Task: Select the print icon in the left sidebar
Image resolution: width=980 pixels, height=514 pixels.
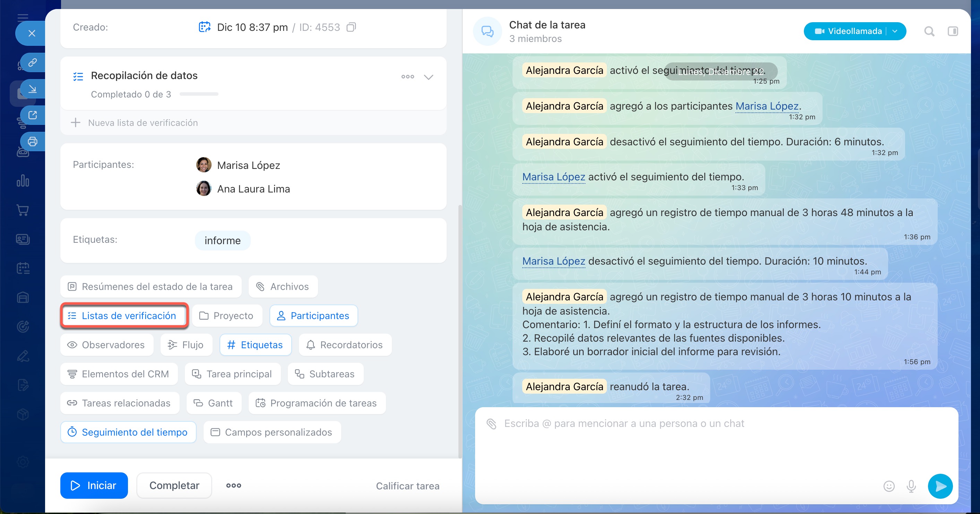Action: (32, 141)
